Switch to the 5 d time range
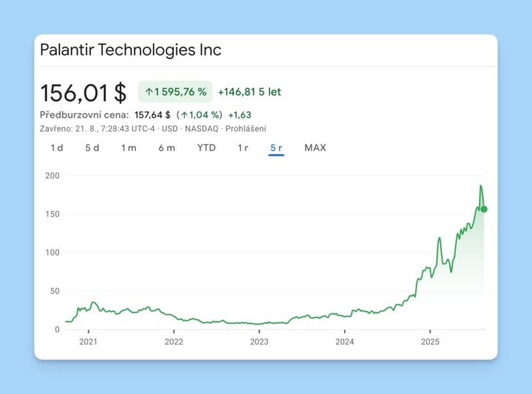 click(92, 148)
